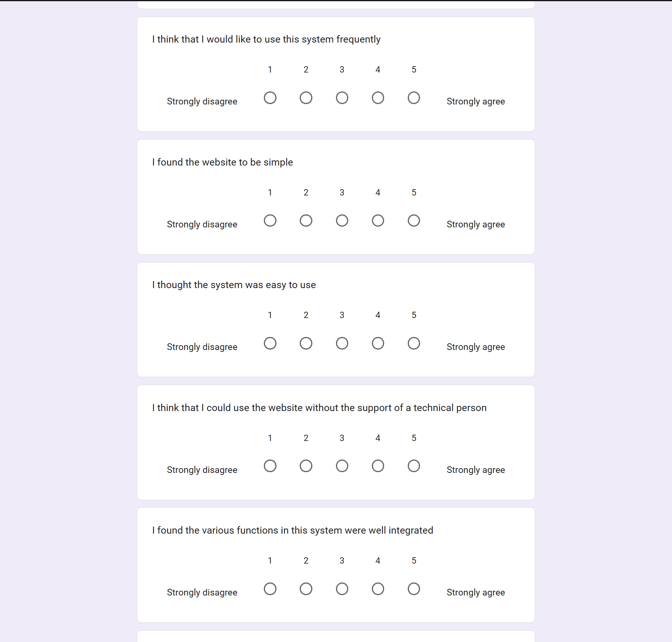Image resolution: width=672 pixels, height=642 pixels.
Task: Pick 3 for system easy to use
Action: point(342,343)
